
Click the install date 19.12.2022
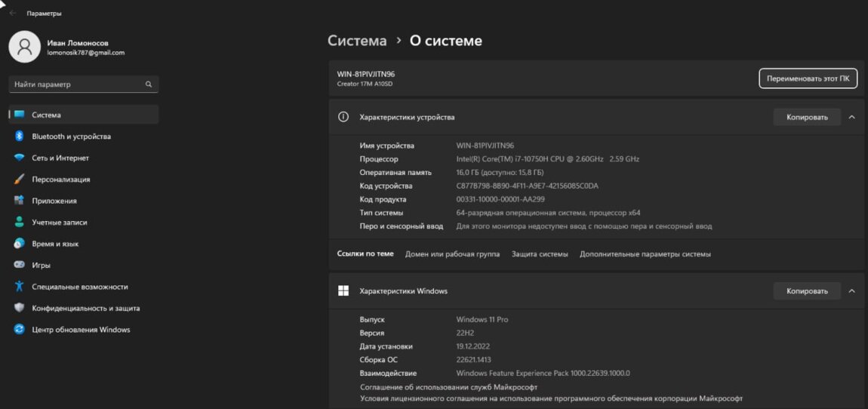(x=473, y=346)
